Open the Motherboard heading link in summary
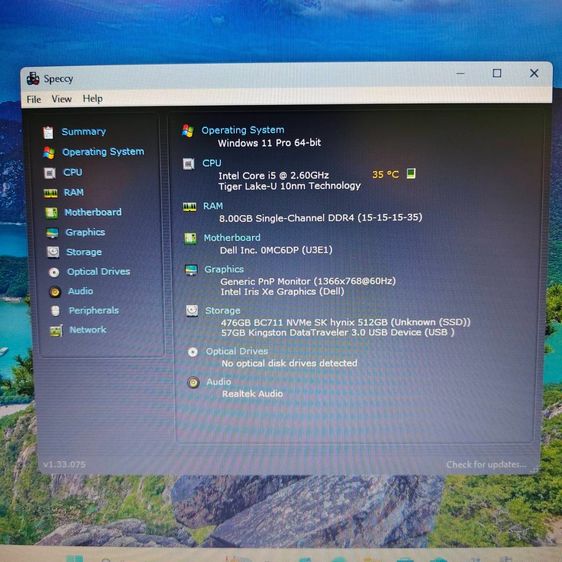 [232, 238]
